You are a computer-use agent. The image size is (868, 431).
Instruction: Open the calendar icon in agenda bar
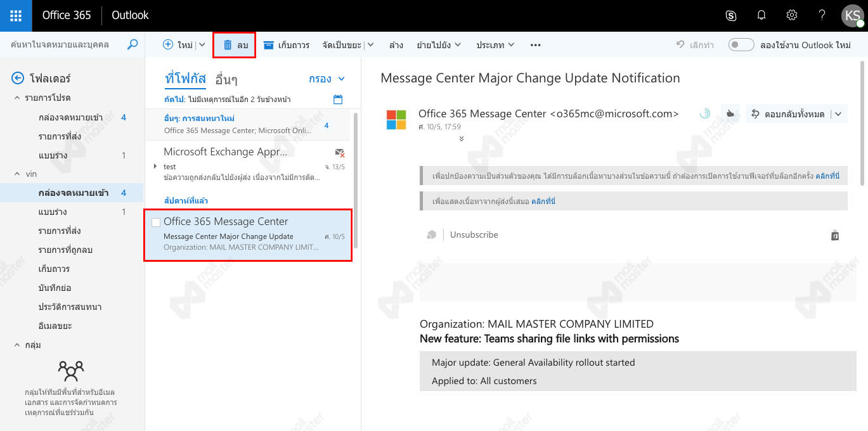(x=338, y=100)
